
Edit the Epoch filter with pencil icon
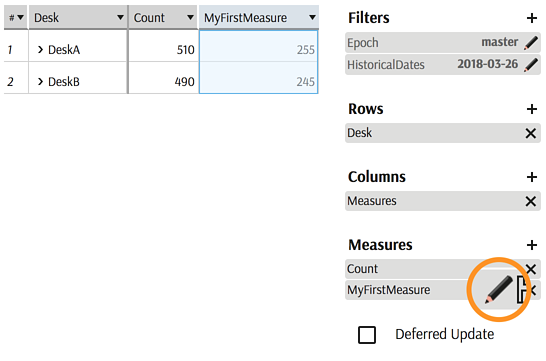(531, 43)
